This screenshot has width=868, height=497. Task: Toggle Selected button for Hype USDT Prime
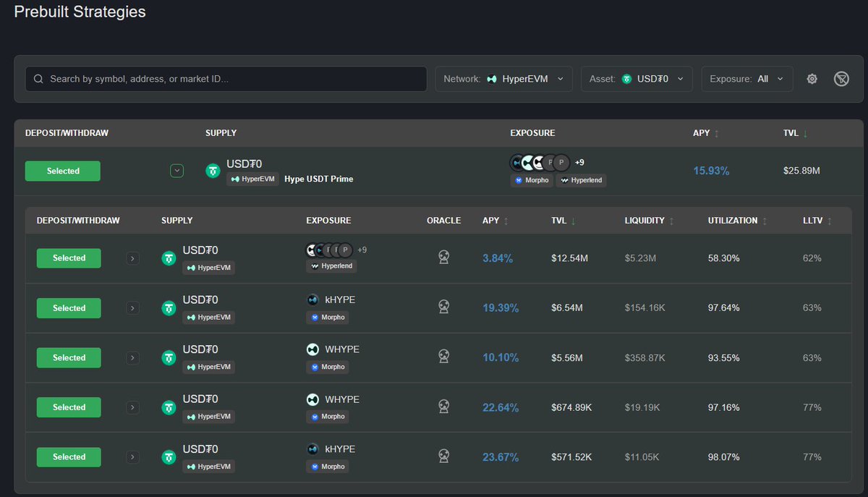pos(63,171)
